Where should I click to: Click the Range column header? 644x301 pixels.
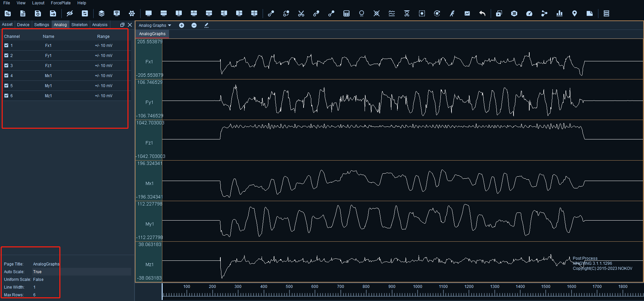click(103, 37)
